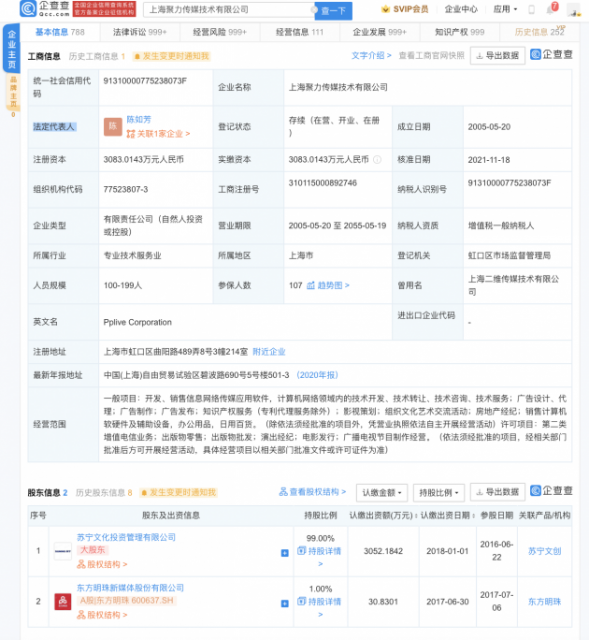Open 苏宁文创 related product link
The height and width of the screenshot is (640, 589).
click(x=545, y=551)
